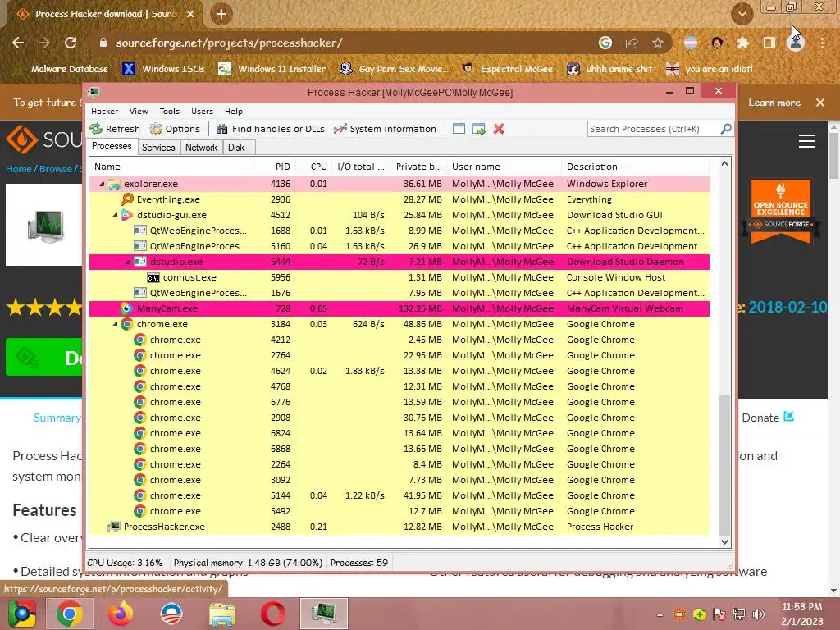The image size is (840, 630).
Task: Open Chrome extensions puzzle icon
Action: [x=742, y=43]
